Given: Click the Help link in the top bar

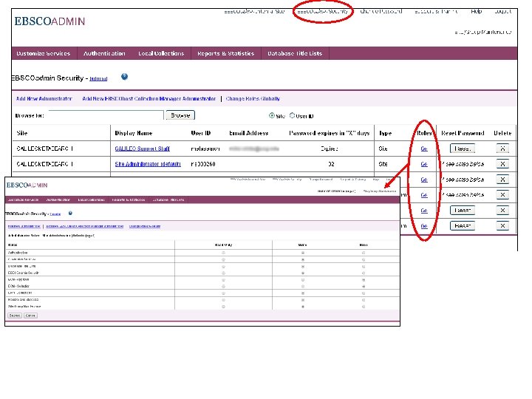Looking at the screenshot, I should tap(477, 11).
